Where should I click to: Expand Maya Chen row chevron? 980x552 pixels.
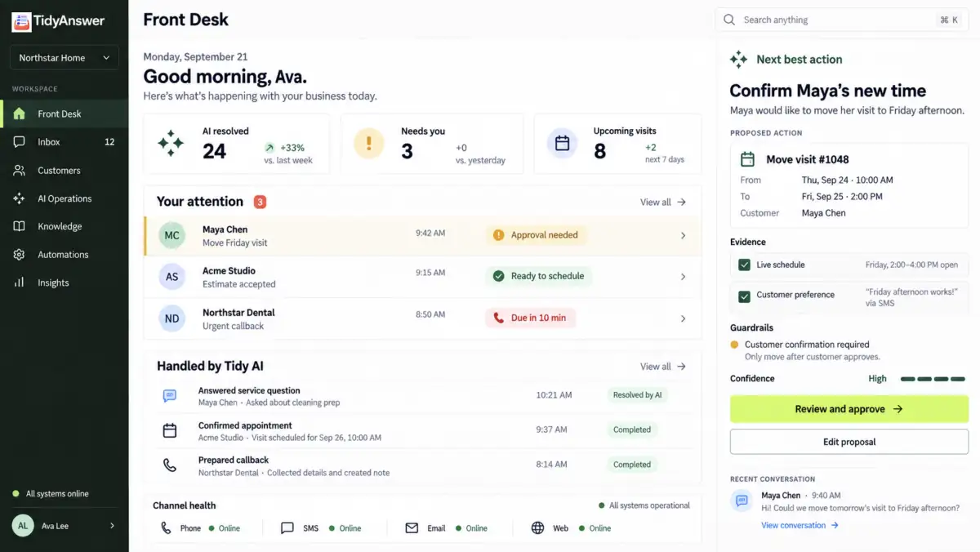[x=684, y=235]
